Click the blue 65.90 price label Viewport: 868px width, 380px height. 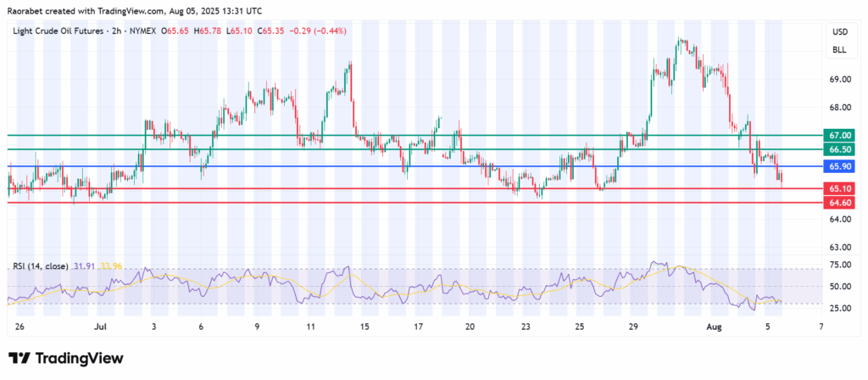pos(840,166)
